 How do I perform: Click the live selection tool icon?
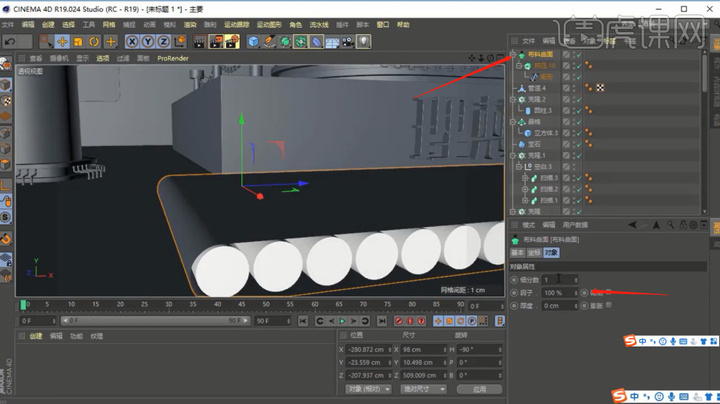(46, 42)
